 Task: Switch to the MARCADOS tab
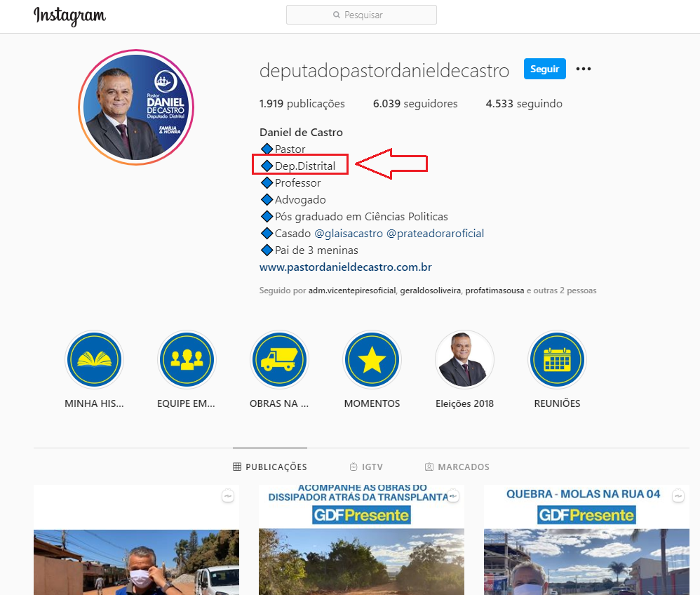(457, 467)
